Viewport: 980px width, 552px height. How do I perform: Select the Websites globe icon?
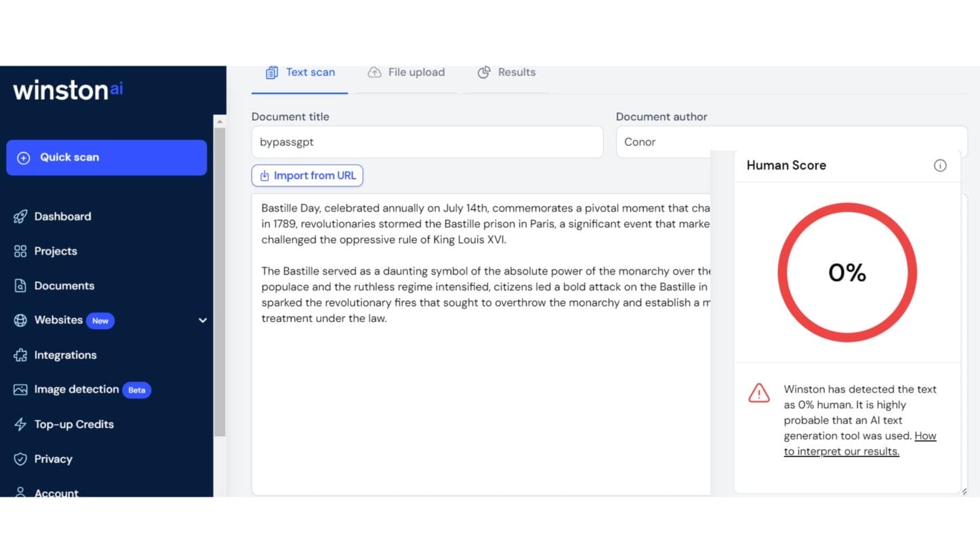click(20, 320)
